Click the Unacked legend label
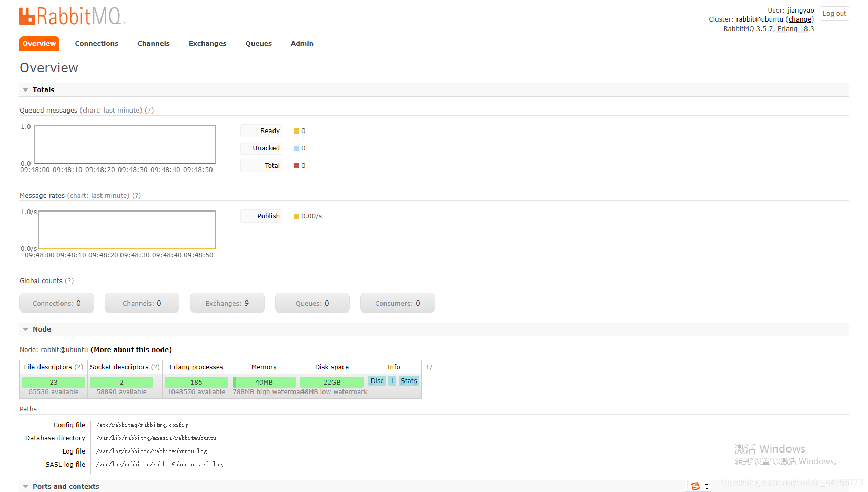The image size is (868, 492). (x=261, y=148)
